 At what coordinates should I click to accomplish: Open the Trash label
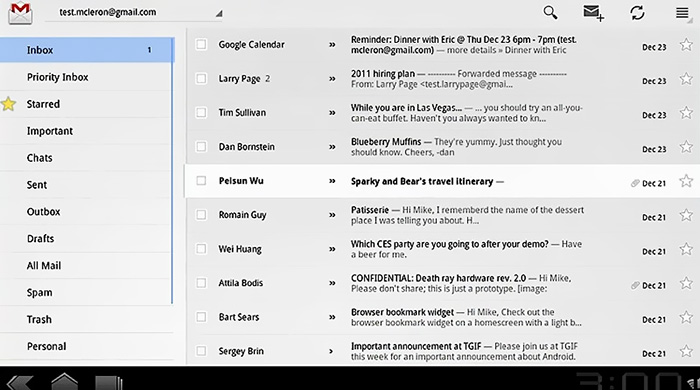(x=87, y=319)
